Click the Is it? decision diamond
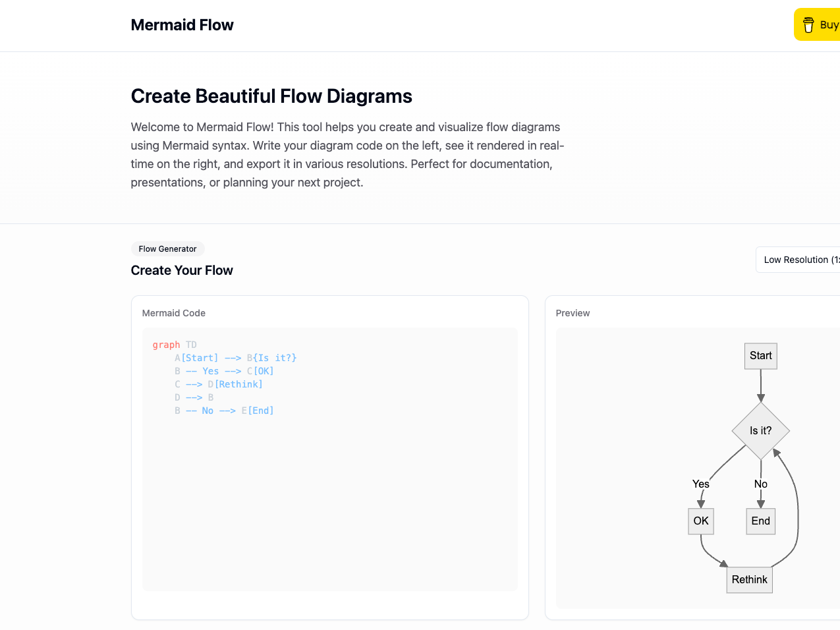This screenshot has width=840, height=630. [761, 431]
